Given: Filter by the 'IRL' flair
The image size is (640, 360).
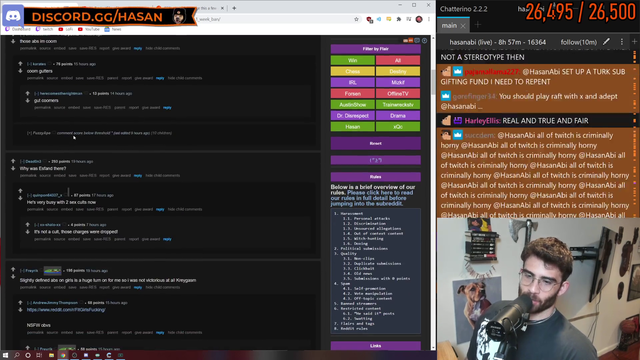Looking at the screenshot, I should click(x=353, y=82).
